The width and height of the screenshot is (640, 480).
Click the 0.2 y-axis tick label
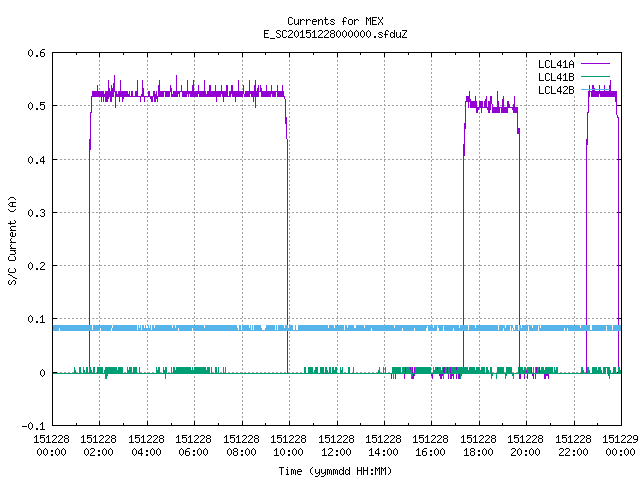pyautogui.click(x=36, y=266)
